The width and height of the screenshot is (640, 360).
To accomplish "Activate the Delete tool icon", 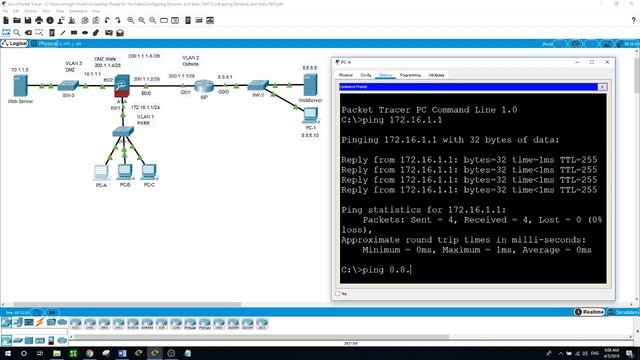I will click(x=28, y=32).
